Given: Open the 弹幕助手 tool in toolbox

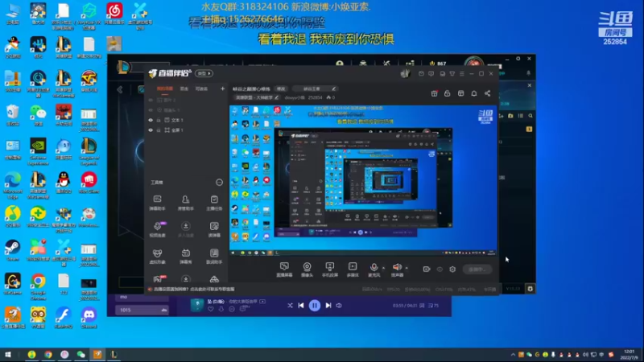Looking at the screenshot, I should [157, 203].
